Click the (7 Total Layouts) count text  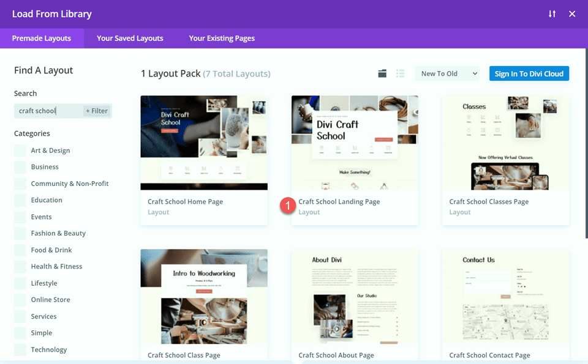tap(236, 74)
